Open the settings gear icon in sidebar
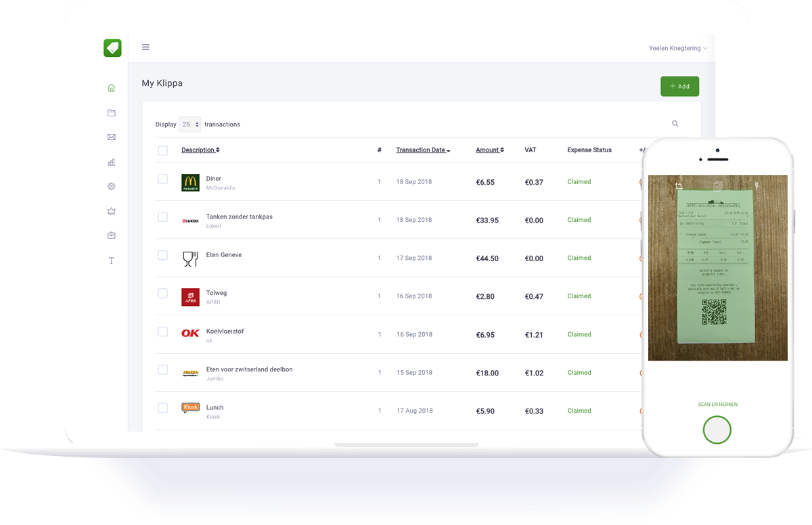812x525 pixels. tap(112, 187)
